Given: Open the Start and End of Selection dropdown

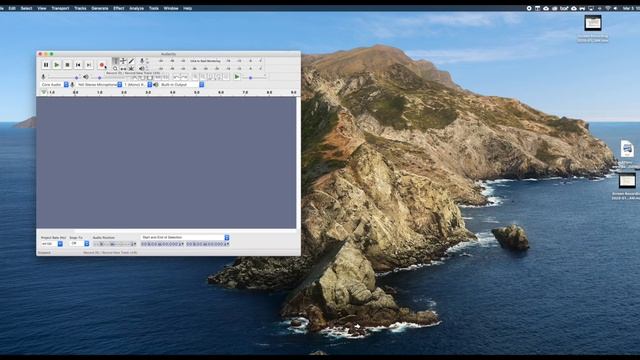Looking at the screenshot, I should pos(185,237).
